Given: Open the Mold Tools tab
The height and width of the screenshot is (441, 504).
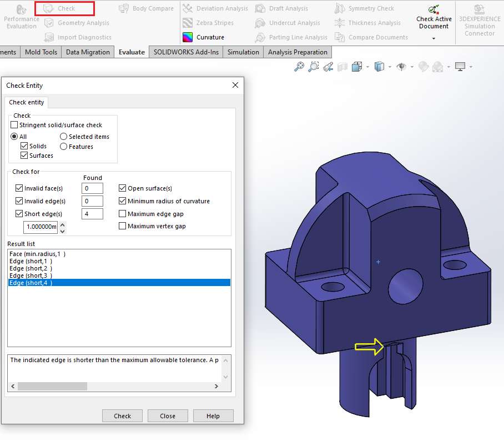Looking at the screenshot, I should [41, 52].
